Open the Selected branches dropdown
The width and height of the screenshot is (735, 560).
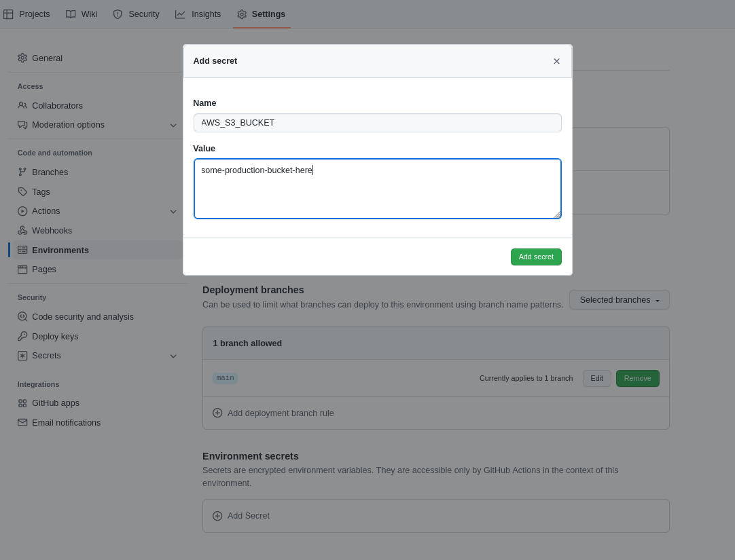pos(620,299)
